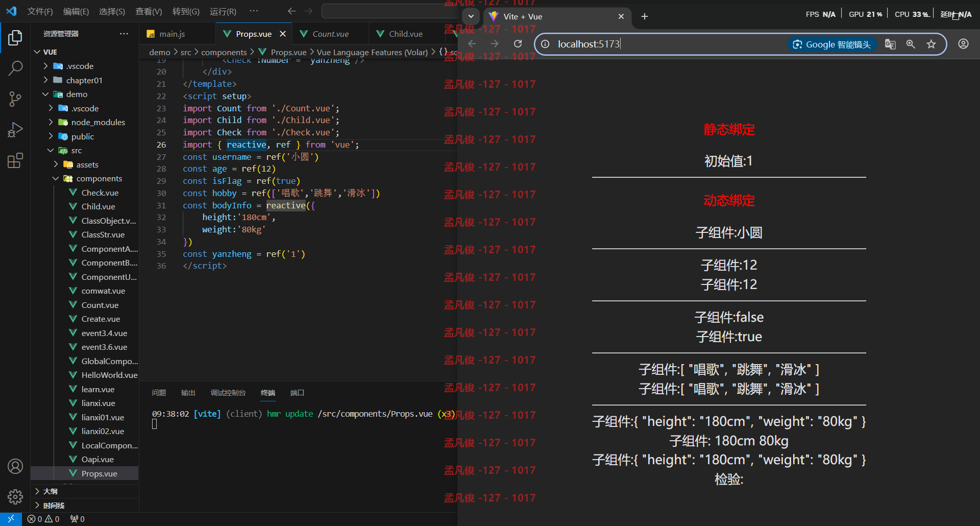
Task: Open browser tab search dropdown
Action: (x=471, y=16)
